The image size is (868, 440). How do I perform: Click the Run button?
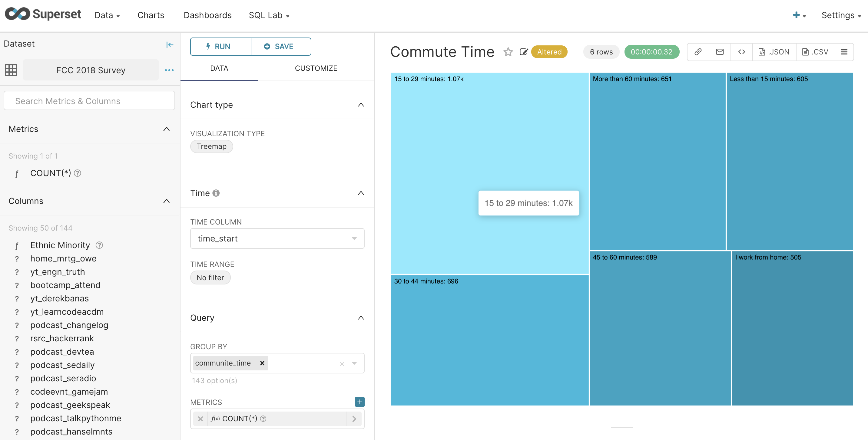tap(220, 47)
